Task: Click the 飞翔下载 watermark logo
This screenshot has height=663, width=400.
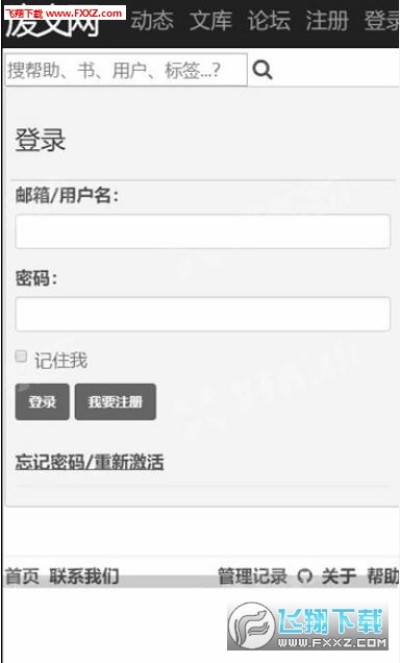Action: (308, 626)
